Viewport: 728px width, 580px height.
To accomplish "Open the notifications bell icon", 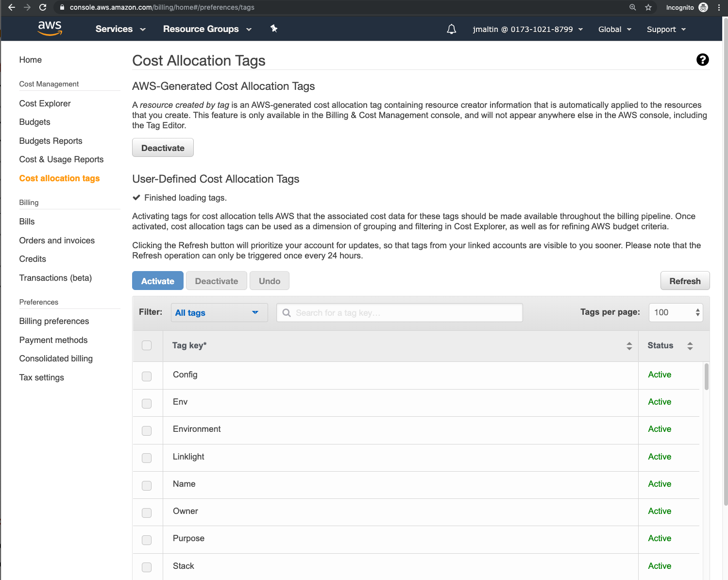I will 452,29.
